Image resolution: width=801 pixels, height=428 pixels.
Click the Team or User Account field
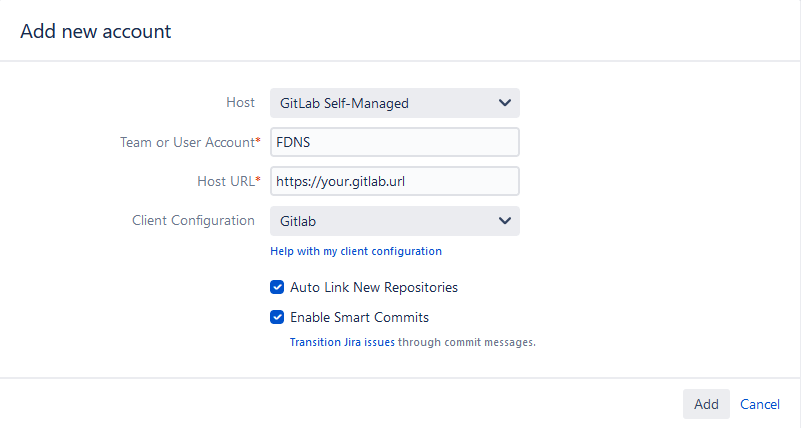394,142
